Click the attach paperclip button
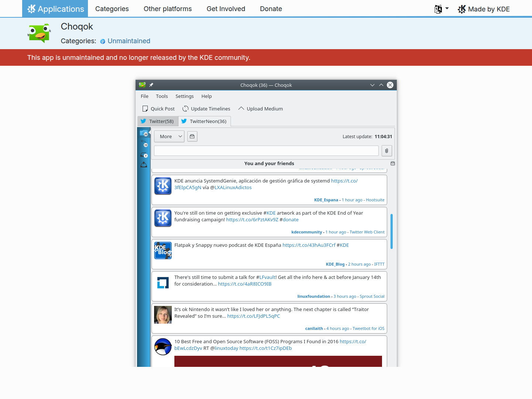This screenshot has width=532, height=399. (x=387, y=151)
